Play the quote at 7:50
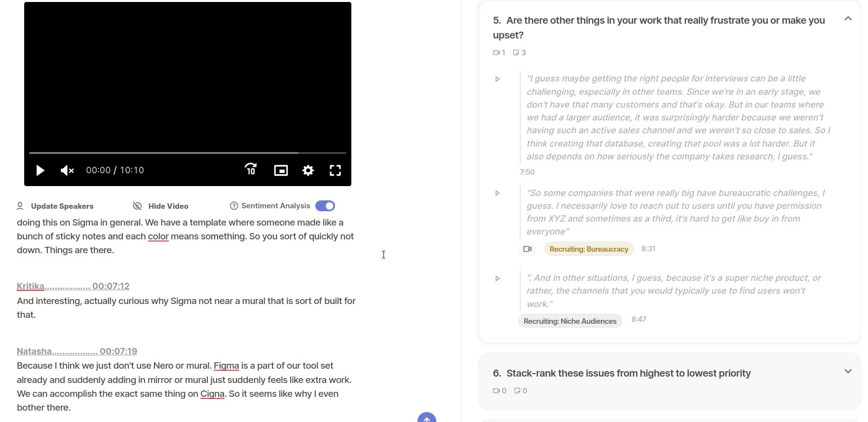This screenshot has height=422, width=868. click(497, 79)
